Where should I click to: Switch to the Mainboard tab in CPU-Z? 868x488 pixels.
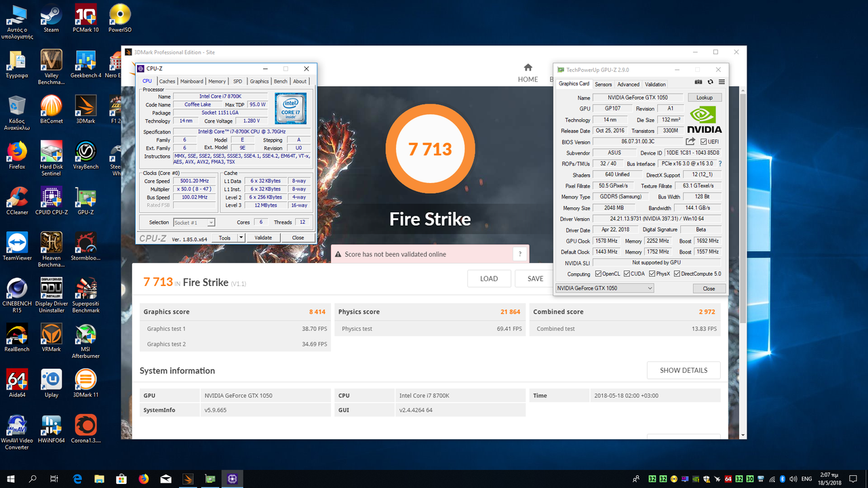click(191, 81)
